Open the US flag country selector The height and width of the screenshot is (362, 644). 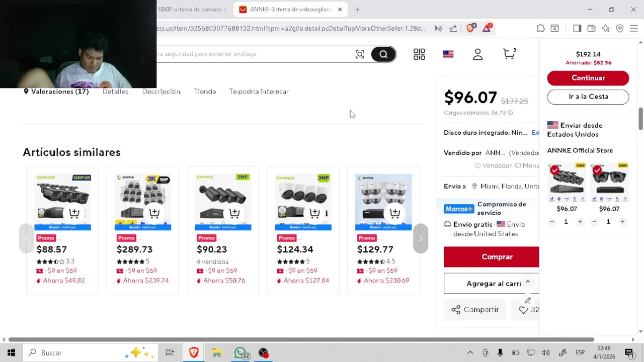[448, 54]
